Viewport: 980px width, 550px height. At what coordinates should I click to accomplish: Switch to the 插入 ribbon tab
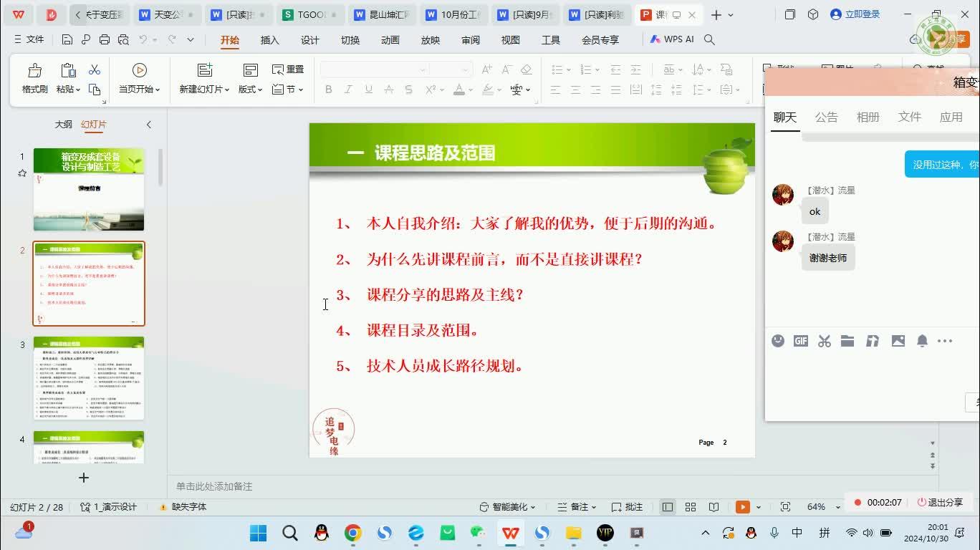[269, 41]
